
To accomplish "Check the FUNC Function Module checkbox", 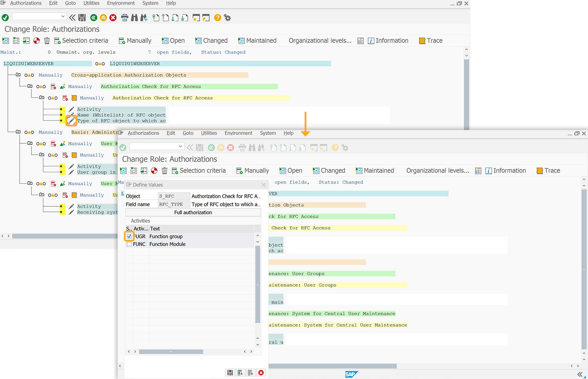I will tap(129, 244).
